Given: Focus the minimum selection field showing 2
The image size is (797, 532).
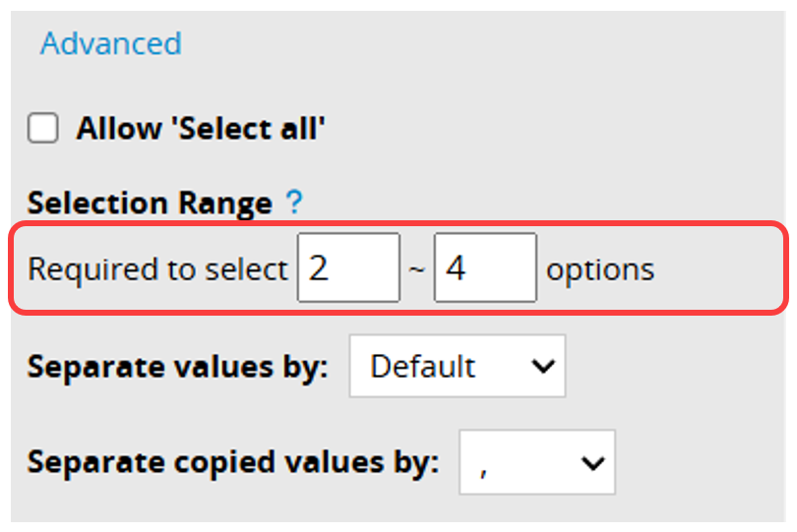Looking at the screenshot, I should (348, 267).
